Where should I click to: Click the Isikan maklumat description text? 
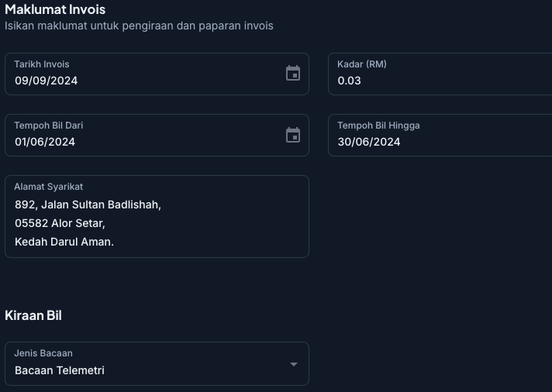click(139, 26)
